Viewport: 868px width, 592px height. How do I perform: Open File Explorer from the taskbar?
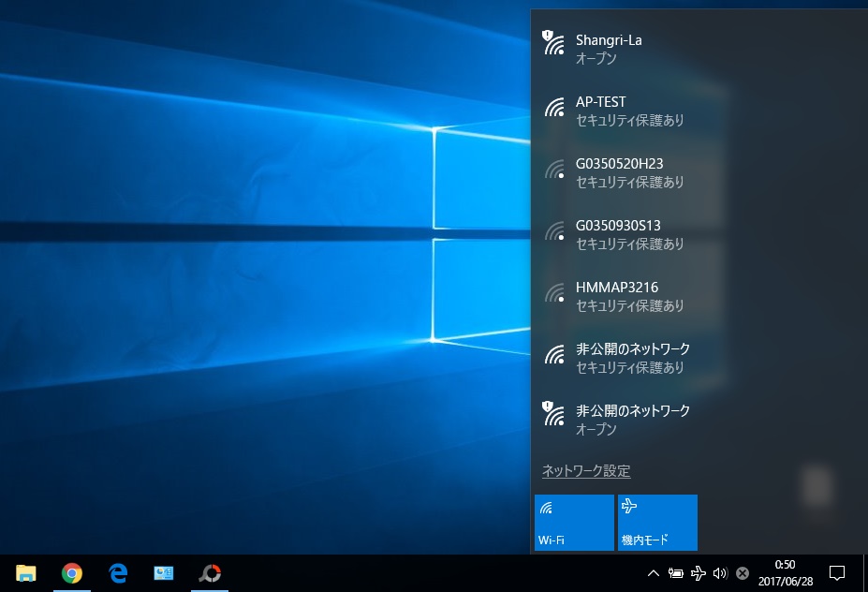click(26, 573)
